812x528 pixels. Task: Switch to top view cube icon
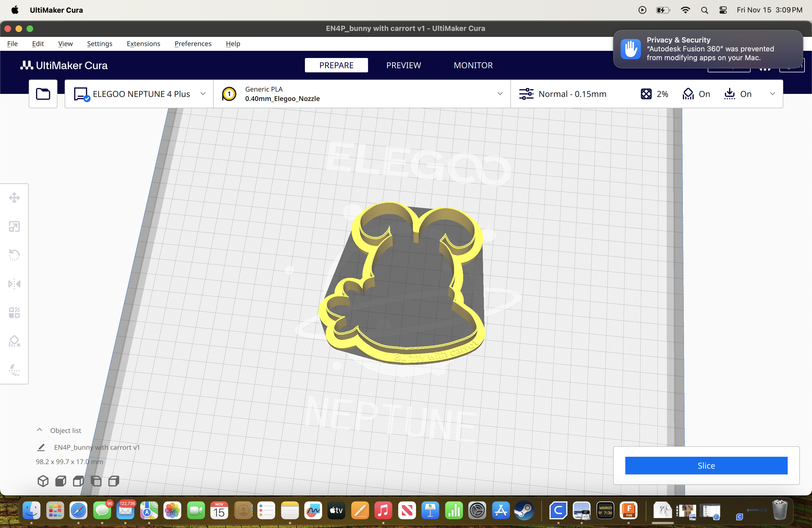pos(78,481)
